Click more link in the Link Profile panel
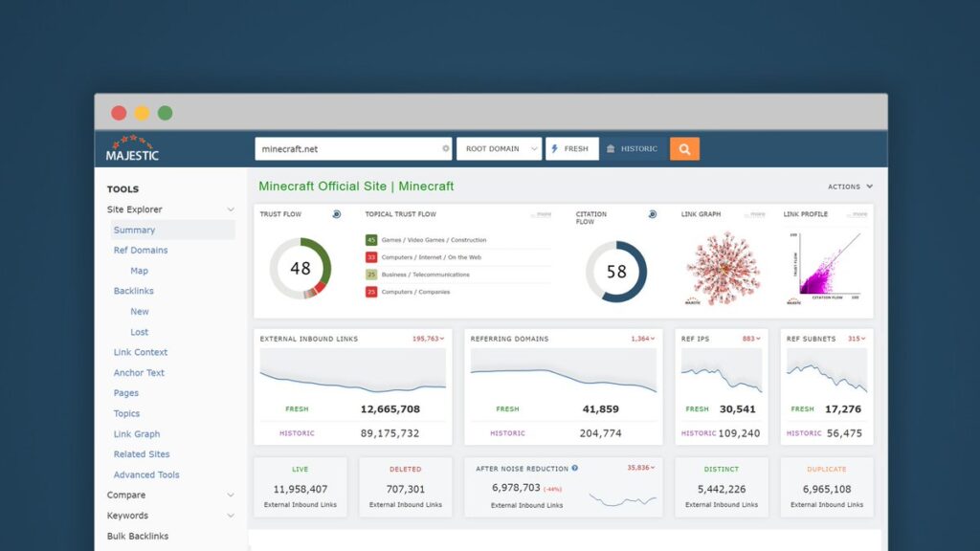 pos(857,214)
